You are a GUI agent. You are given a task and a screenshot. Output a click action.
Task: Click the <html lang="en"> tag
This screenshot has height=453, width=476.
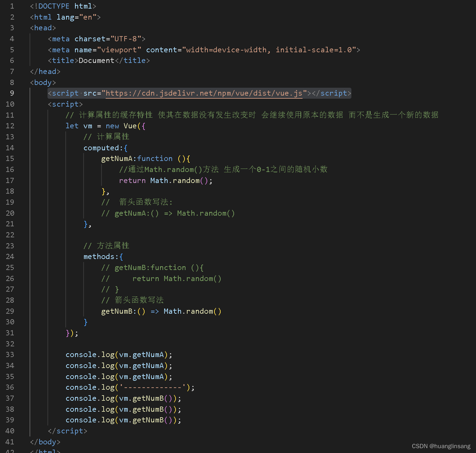65,17
